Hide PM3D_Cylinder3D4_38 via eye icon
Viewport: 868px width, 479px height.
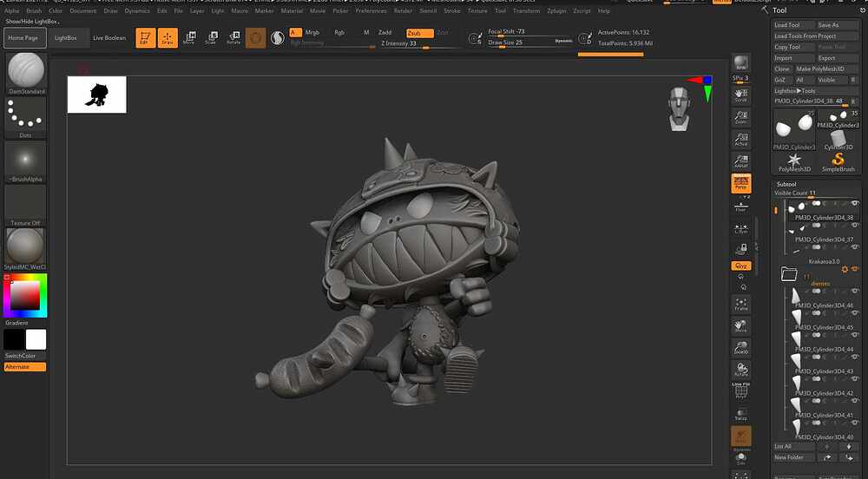pos(855,204)
